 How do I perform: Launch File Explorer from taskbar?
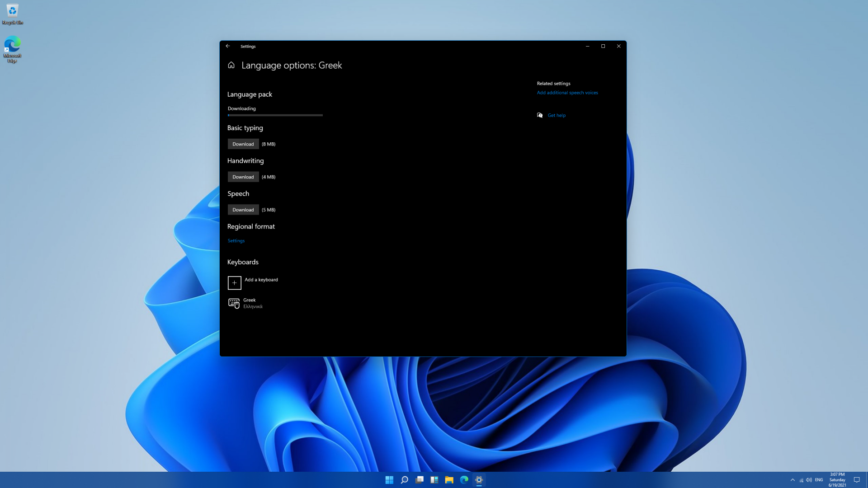coord(449,480)
